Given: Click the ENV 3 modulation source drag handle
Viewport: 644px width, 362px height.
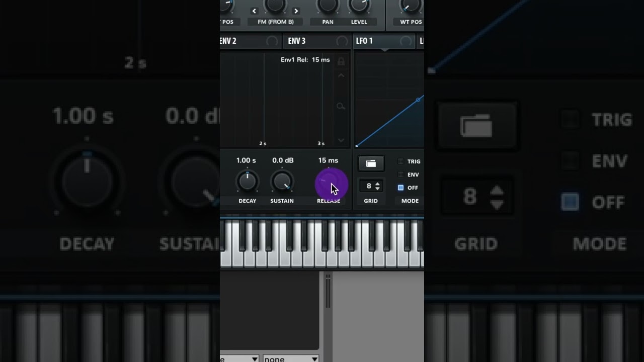Looking at the screenshot, I should tap(342, 41).
